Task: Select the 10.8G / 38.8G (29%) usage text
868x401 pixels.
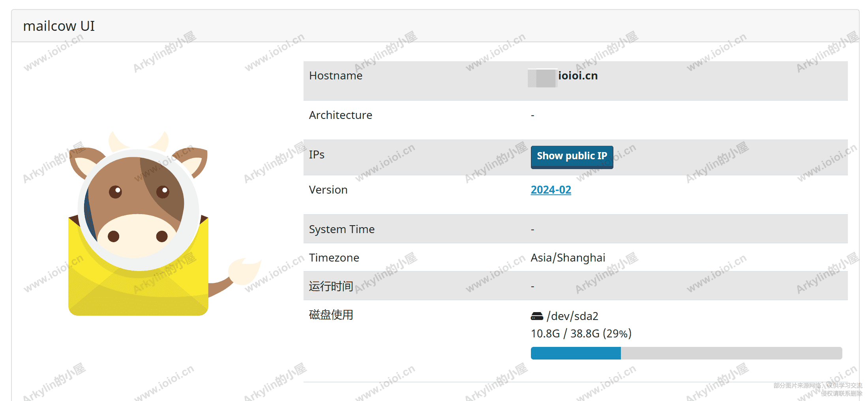Action: pyautogui.click(x=581, y=334)
